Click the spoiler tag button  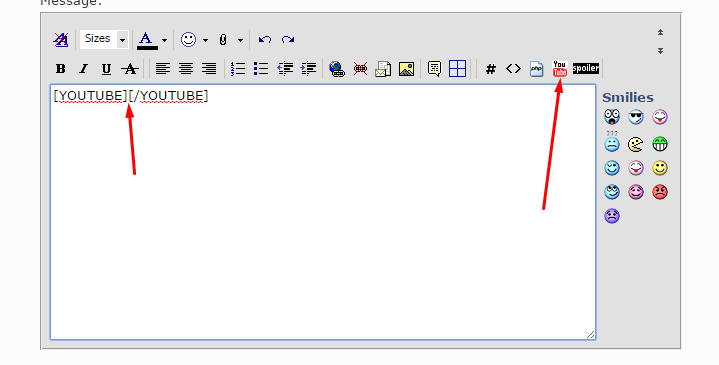(x=586, y=68)
